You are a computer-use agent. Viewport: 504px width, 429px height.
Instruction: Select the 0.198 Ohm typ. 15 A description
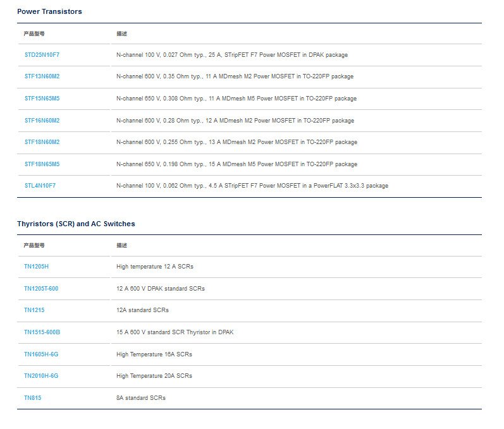[237, 164]
